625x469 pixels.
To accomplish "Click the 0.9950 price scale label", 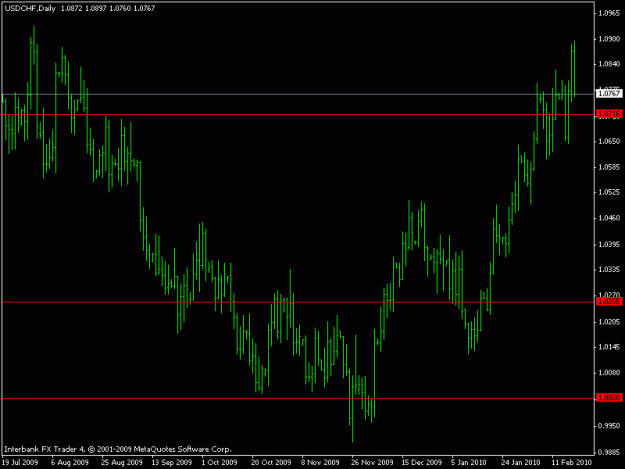I will click(x=609, y=426).
